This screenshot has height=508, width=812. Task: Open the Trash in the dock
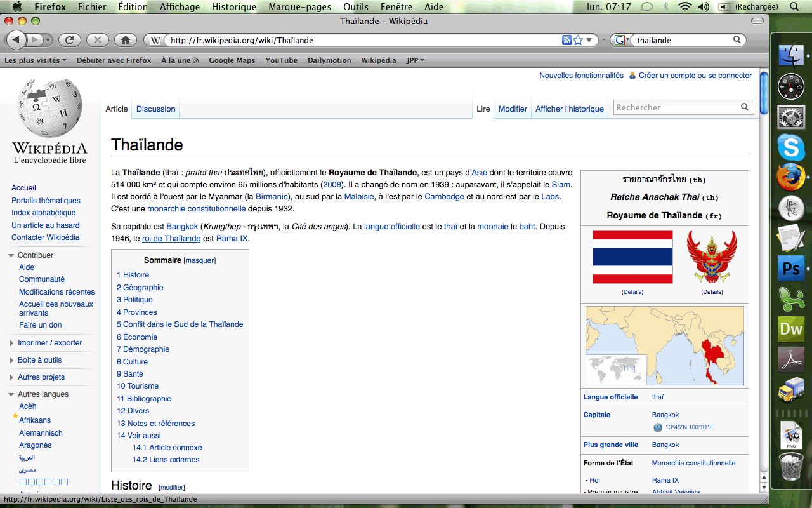[x=791, y=466]
